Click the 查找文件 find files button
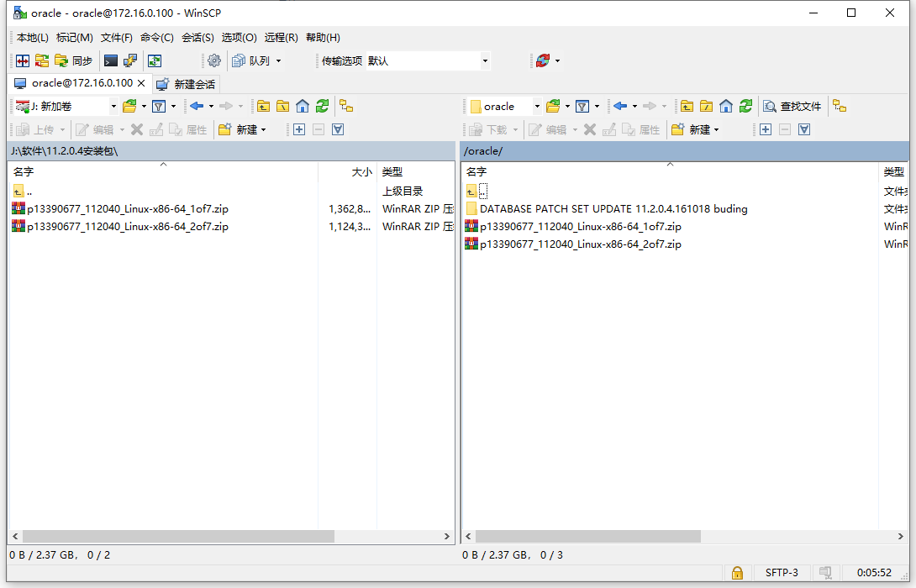Image resolution: width=916 pixels, height=588 pixels. (x=792, y=107)
